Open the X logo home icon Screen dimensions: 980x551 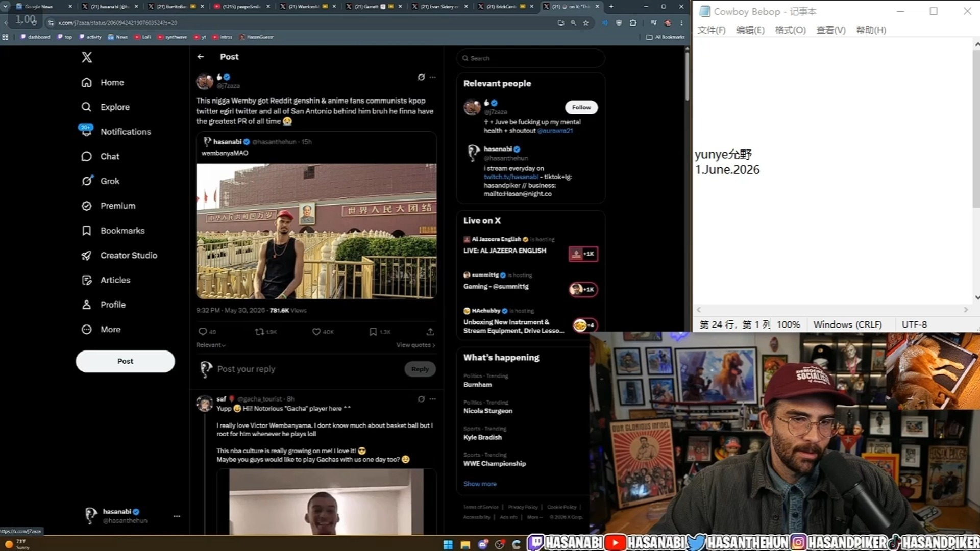tap(87, 57)
